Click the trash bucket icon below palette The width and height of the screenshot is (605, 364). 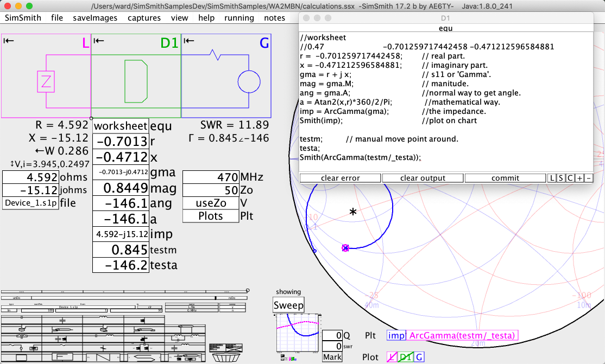(x=226, y=358)
